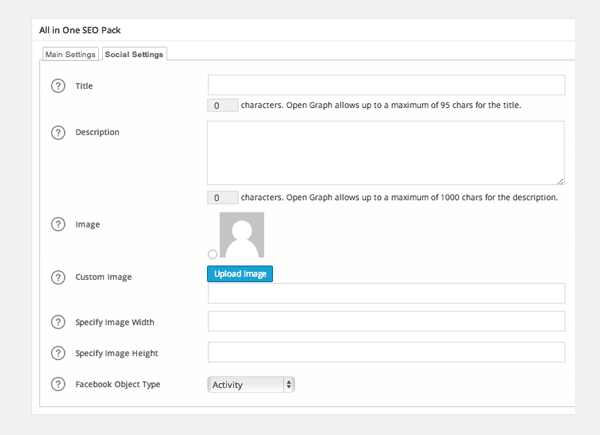This screenshot has width=600, height=435.
Task: Click help icon for Specify Image Width
Action: point(57,322)
